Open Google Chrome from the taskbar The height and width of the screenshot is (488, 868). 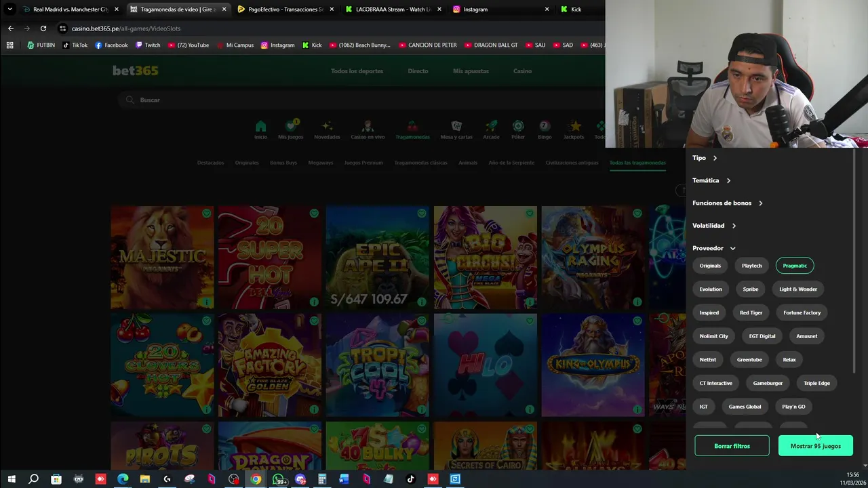256,479
